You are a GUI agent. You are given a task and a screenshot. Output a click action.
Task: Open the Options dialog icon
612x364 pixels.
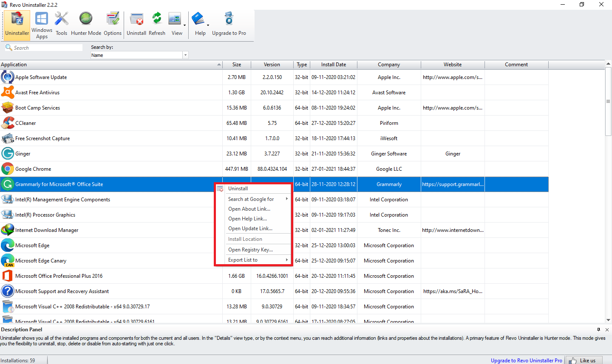coord(113,25)
